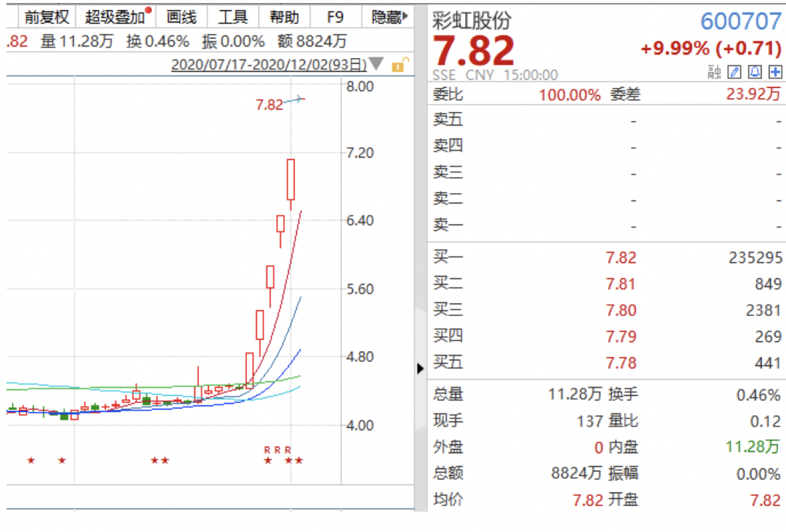Click the price change +9.99% (+0.71)
The image size is (786, 532).
(711, 49)
